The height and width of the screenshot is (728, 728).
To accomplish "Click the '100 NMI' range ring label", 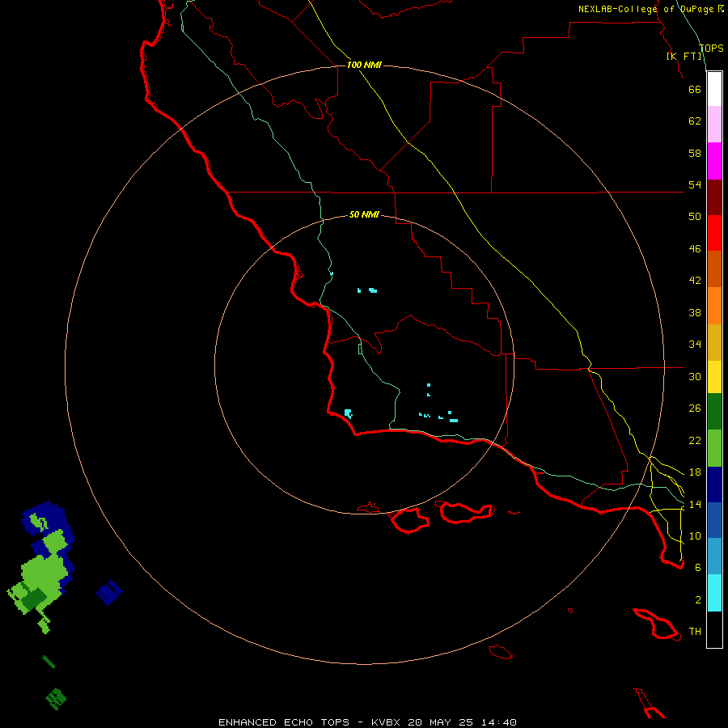I will tap(364, 65).
